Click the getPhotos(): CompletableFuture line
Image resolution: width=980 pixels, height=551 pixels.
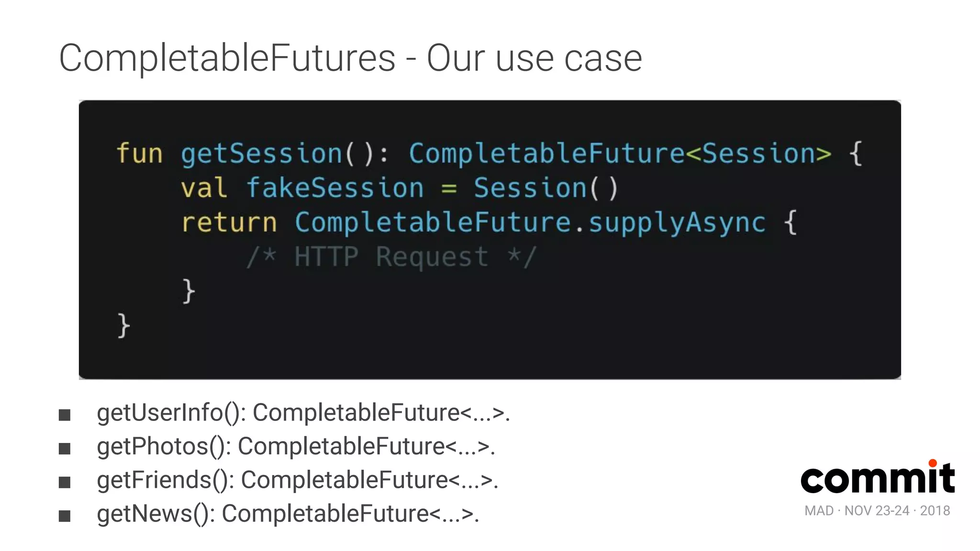point(296,447)
